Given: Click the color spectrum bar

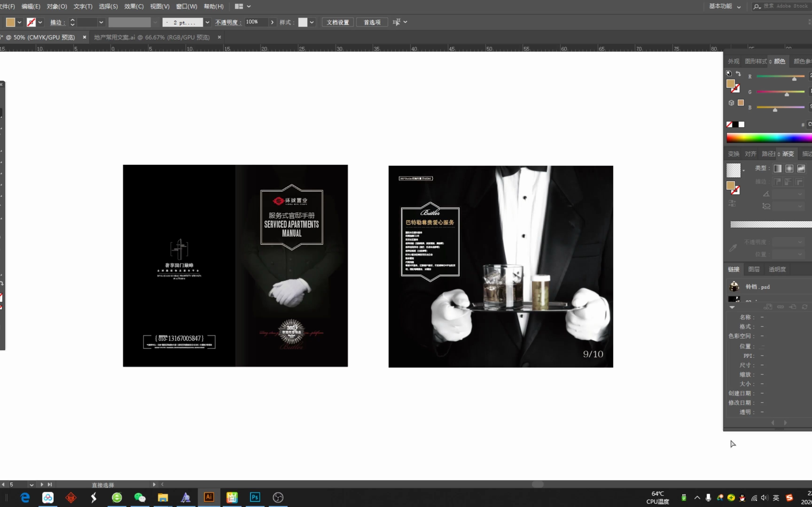Looking at the screenshot, I should [768, 138].
